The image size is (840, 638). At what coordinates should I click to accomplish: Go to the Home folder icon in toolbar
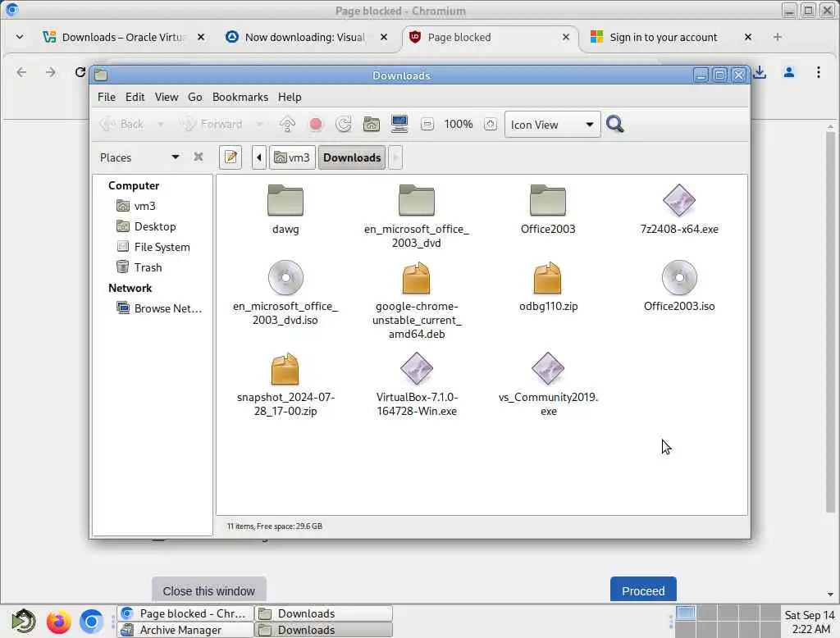tap(372, 125)
